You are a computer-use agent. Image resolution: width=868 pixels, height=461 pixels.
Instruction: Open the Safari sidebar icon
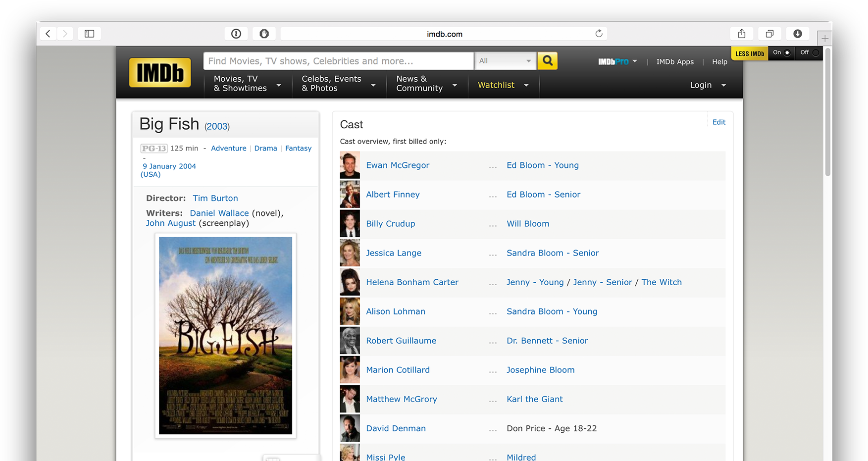click(x=89, y=33)
